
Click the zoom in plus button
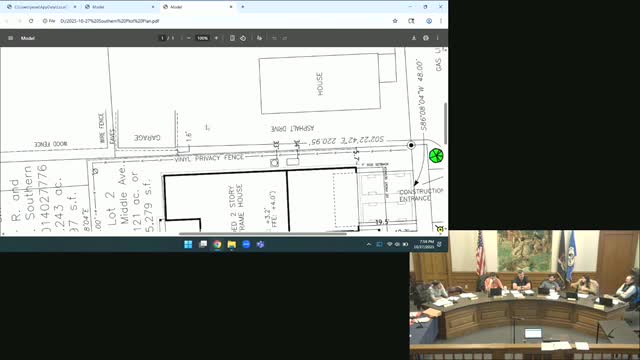pos(216,38)
